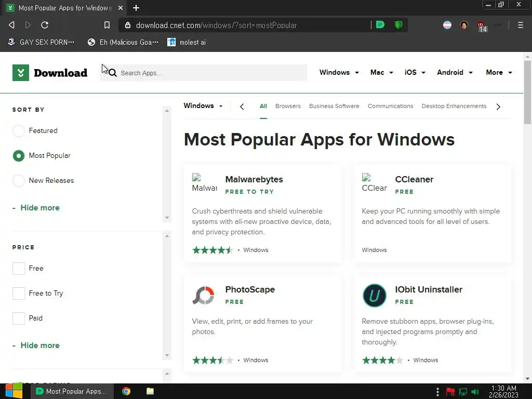This screenshot has height=399, width=532.
Task: Switch to Business Software category tab
Action: click(334, 106)
